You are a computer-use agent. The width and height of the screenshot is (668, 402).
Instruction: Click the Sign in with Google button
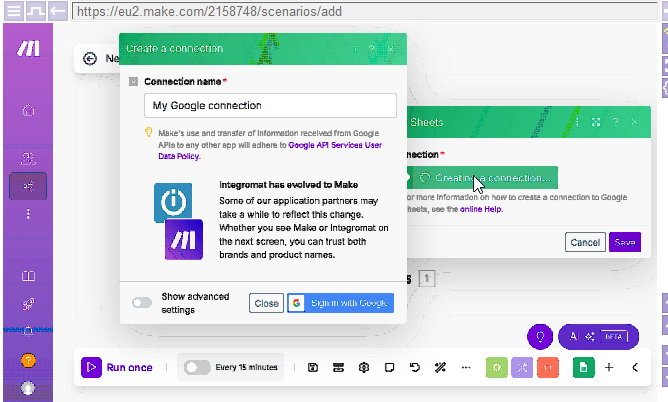341,303
